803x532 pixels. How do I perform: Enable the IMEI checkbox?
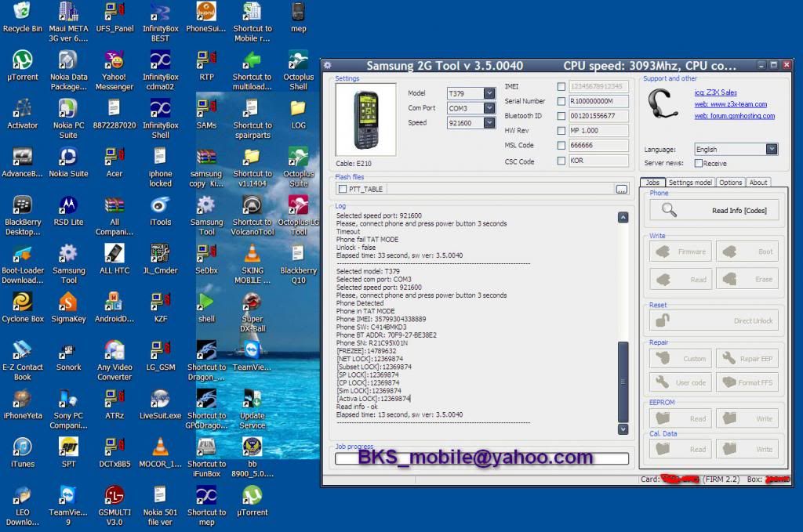pos(561,86)
